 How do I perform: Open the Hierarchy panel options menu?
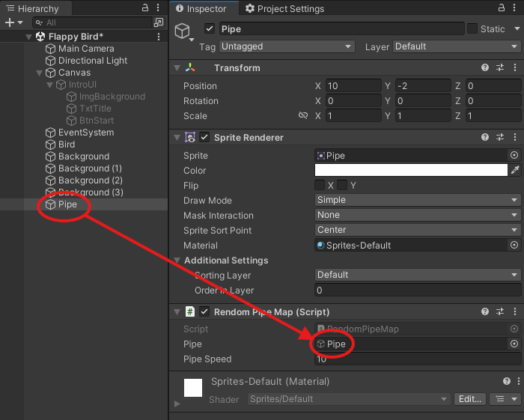pyautogui.click(x=158, y=8)
